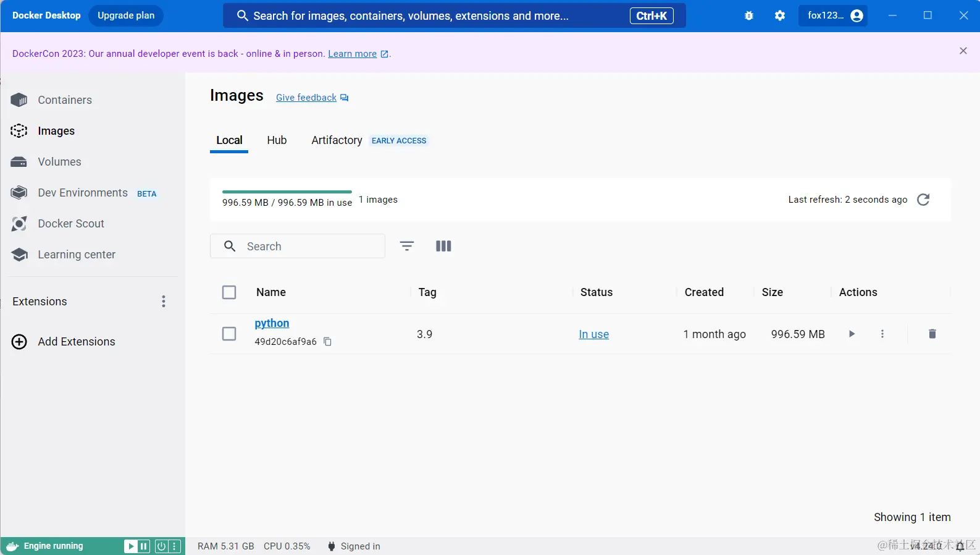The image size is (980, 555).
Task: Sort by the Status column header
Action: tap(597, 292)
